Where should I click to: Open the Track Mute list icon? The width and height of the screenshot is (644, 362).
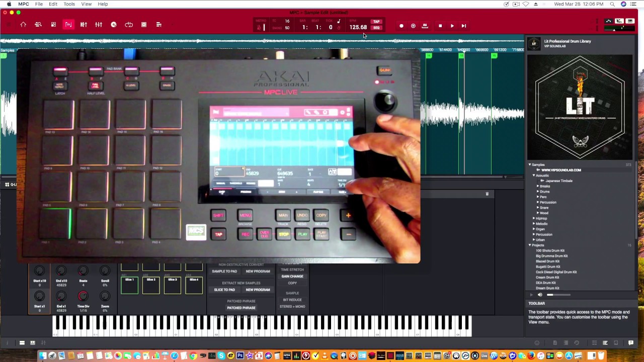[x=159, y=25]
